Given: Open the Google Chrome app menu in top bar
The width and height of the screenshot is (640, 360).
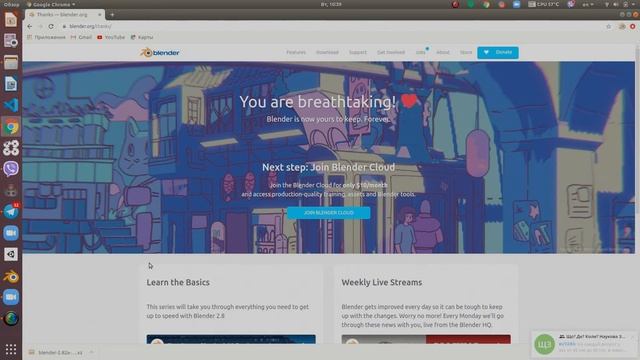Looking at the screenshot, I should click(51, 4).
